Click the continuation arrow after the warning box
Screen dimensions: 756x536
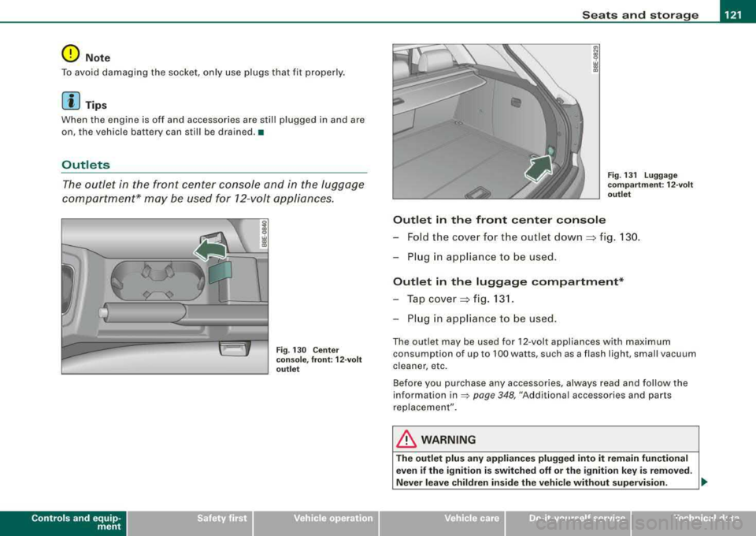[704, 482]
